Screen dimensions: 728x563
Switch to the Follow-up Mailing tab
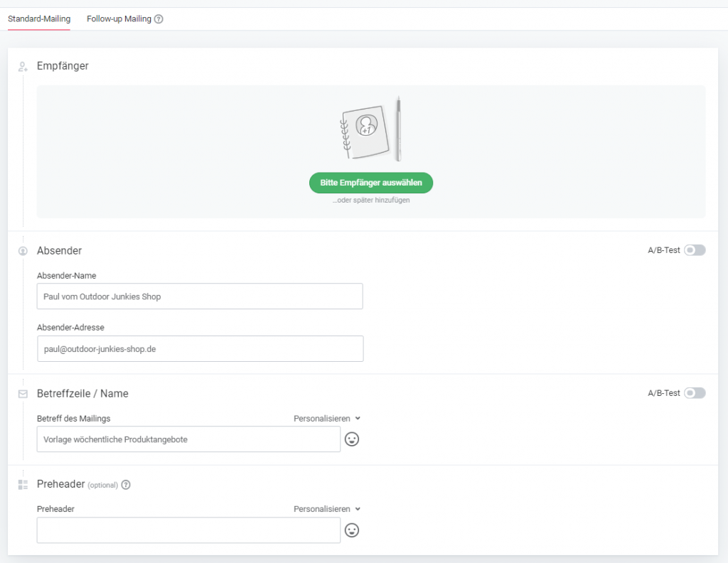click(x=119, y=19)
